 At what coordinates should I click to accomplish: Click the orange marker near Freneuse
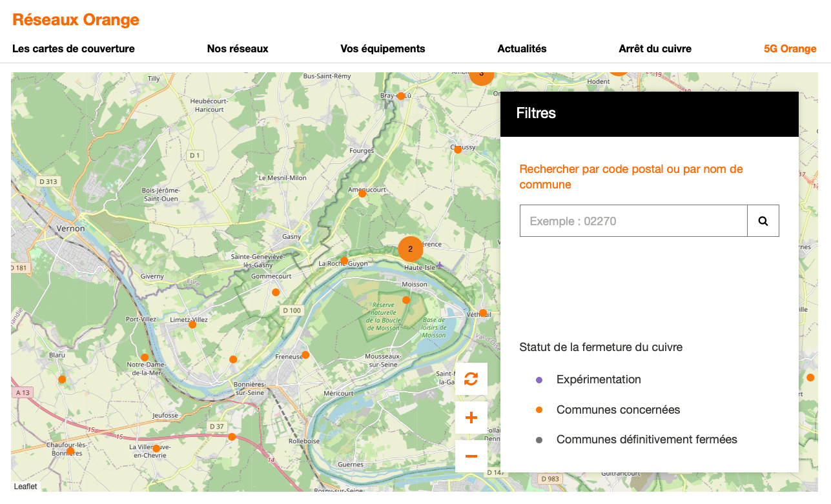305,355
